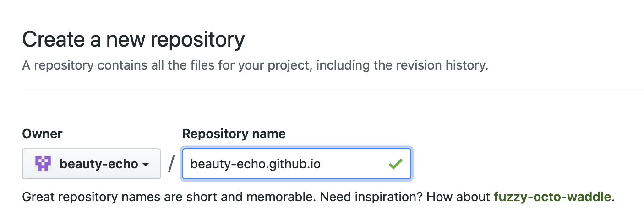644x214 pixels.
Task: Click the word 'repository' in the heading
Action: [x=198, y=40]
